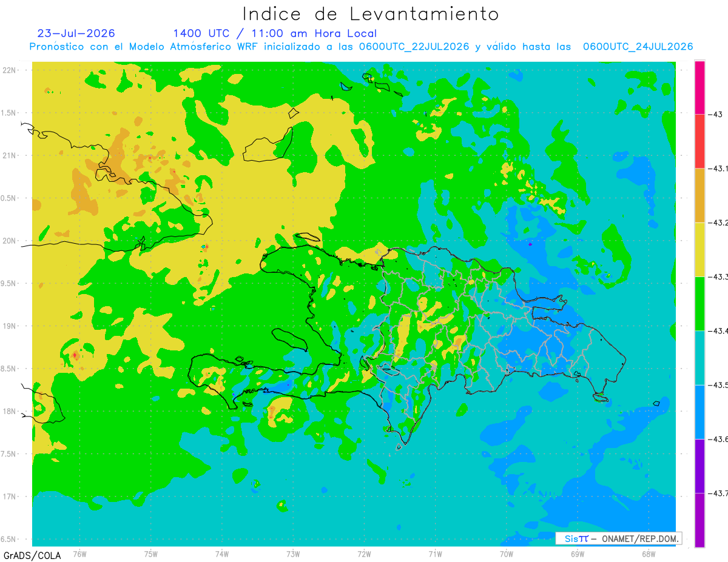
Task: Click the "20N" latitude label
Action: 10,241
